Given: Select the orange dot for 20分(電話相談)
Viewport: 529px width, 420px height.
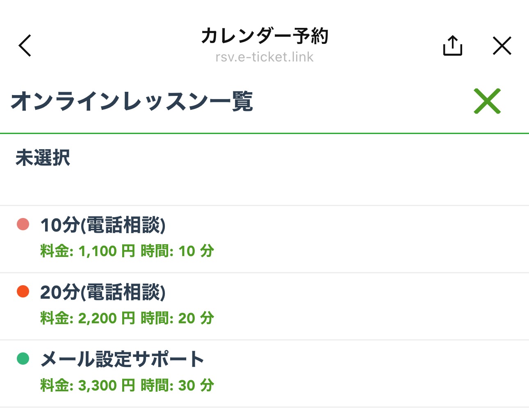Looking at the screenshot, I should click(23, 291).
